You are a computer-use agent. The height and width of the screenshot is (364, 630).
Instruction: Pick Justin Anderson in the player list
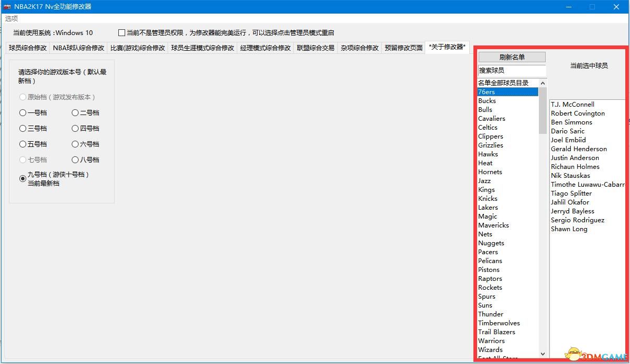coord(588,158)
